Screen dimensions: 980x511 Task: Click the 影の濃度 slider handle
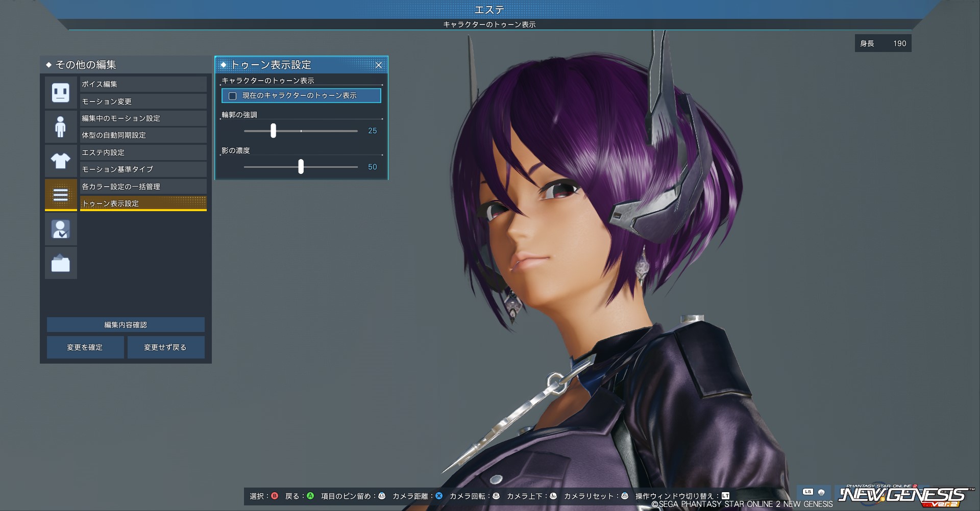[301, 166]
